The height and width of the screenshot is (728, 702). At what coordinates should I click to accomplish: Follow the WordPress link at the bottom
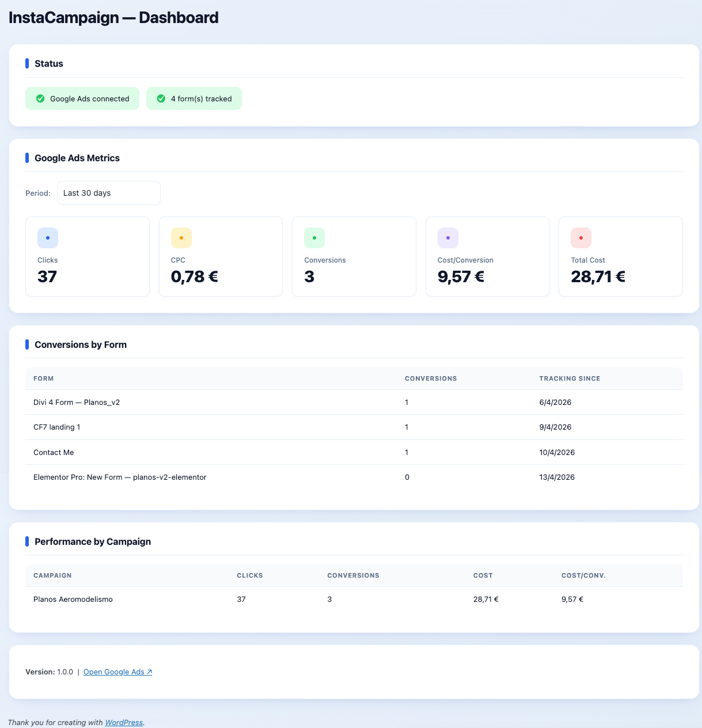[123, 722]
